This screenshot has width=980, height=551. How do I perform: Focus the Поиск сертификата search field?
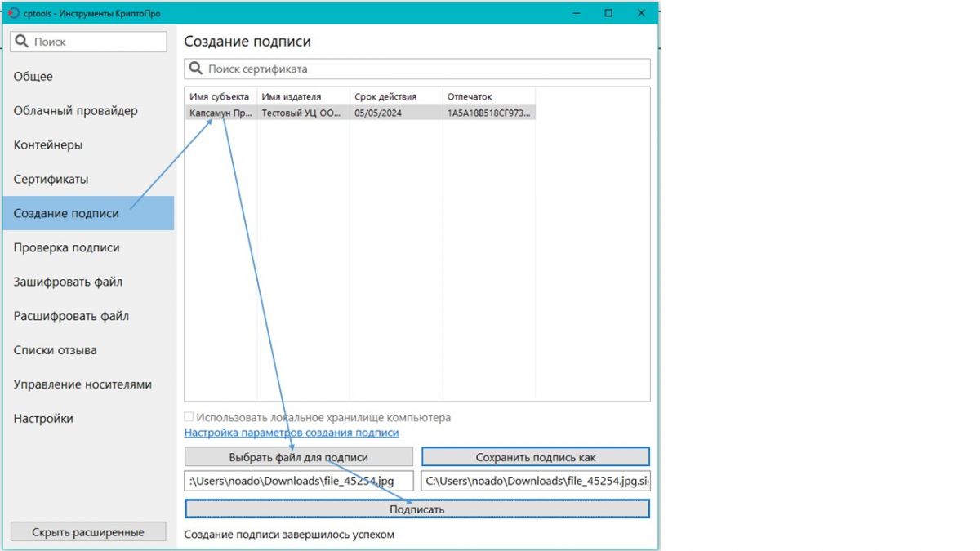(417, 69)
